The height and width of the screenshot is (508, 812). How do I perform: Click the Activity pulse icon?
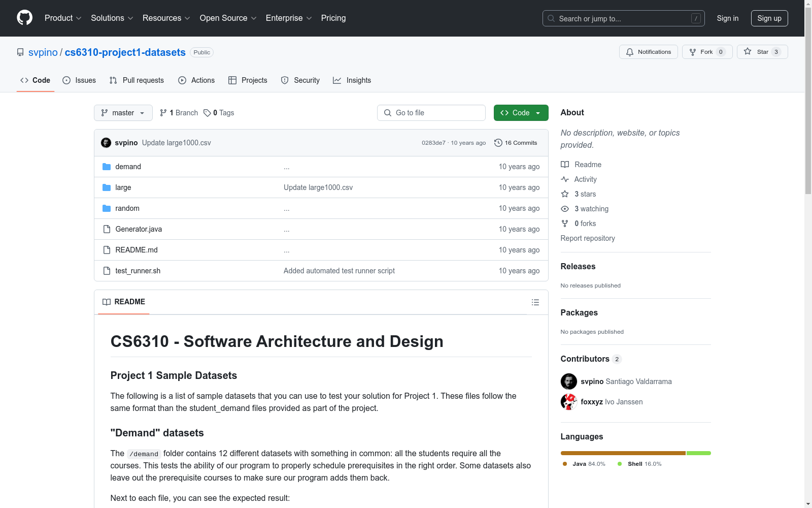click(x=565, y=179)
